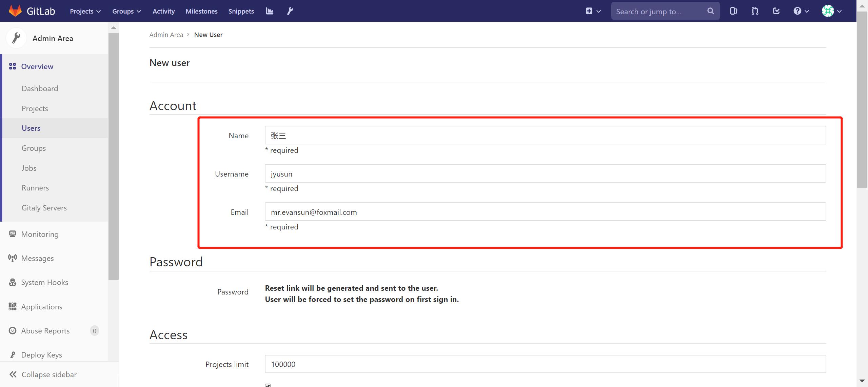This screenshot has width=868, height=387.
Task: Open the To-Do list check icon
Action: (776, 11)
